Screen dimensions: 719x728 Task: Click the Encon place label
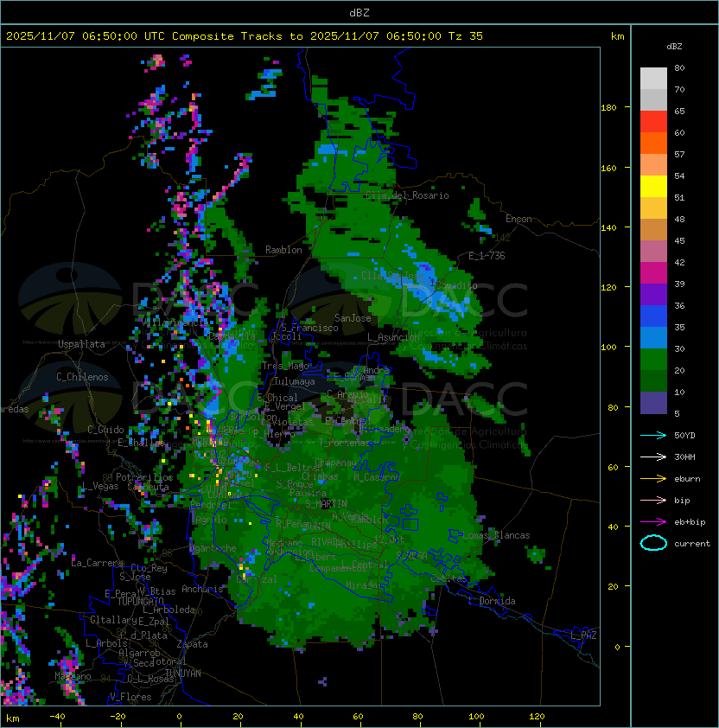[x=519, y=219]
